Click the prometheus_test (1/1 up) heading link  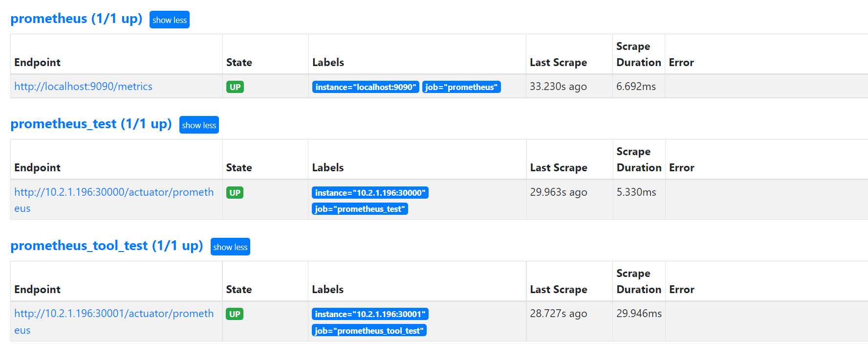coord(91,124)
